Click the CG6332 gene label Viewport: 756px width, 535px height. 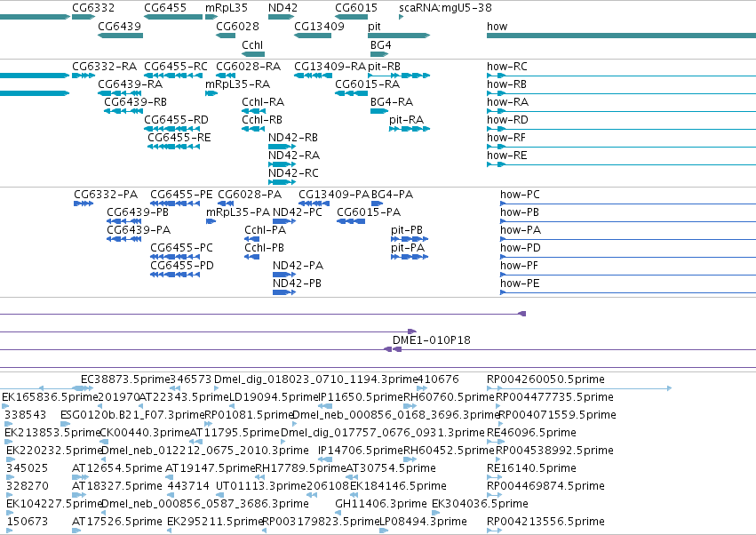click(93, 8)
